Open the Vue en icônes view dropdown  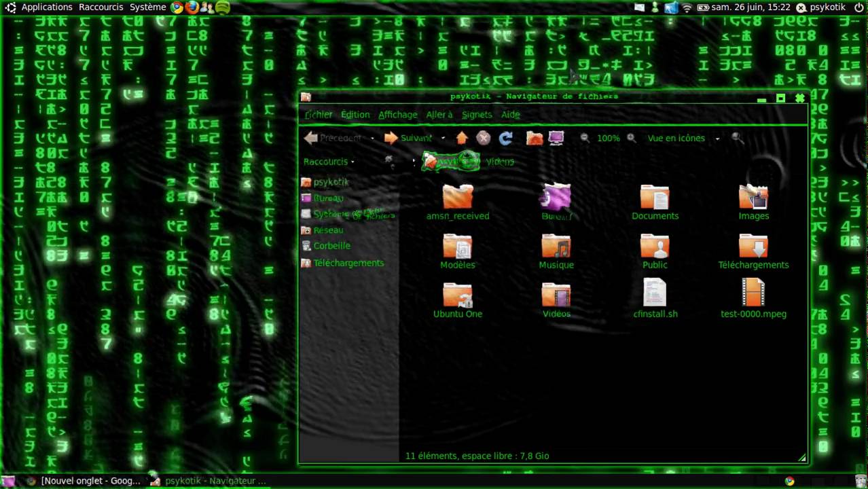point(684,138)
